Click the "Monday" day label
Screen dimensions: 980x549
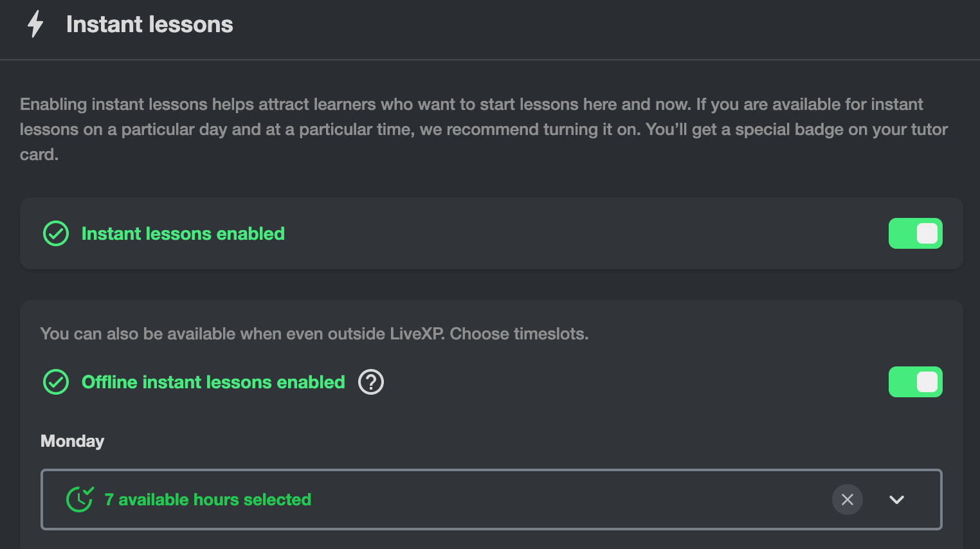[72, 441]
